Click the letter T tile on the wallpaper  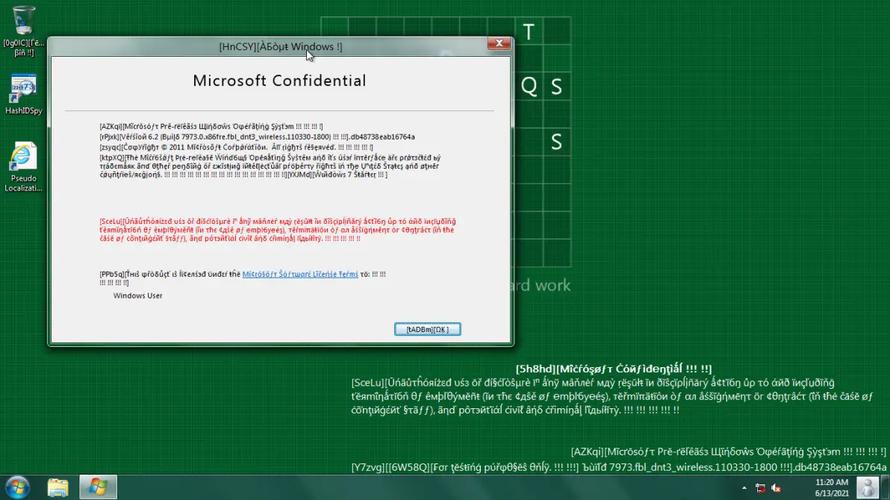(529, 32)
